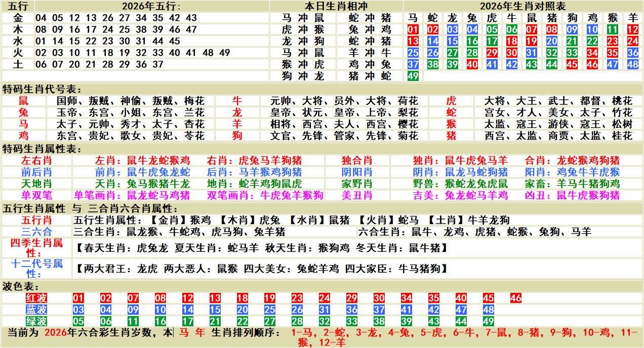Click the 单双笔 category label

pyautogui.click(x=36, y=195)
